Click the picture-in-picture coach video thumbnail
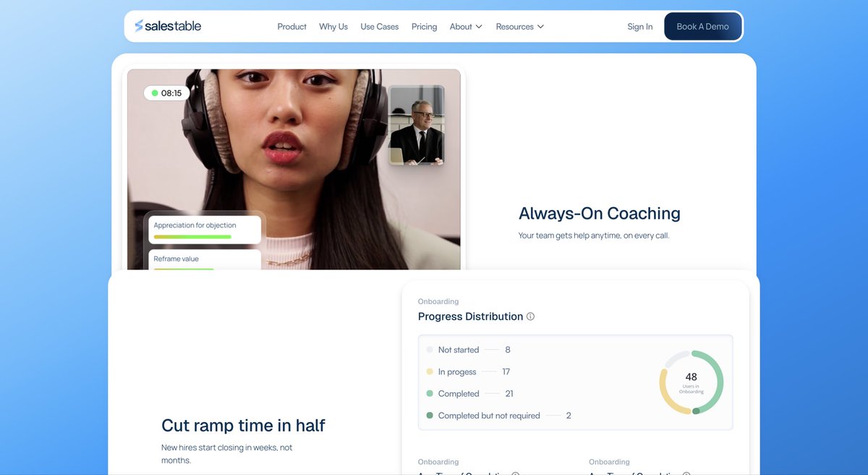The width and height of the screenshot is (868, 475). pyautogui.click(x=416, y=125)
